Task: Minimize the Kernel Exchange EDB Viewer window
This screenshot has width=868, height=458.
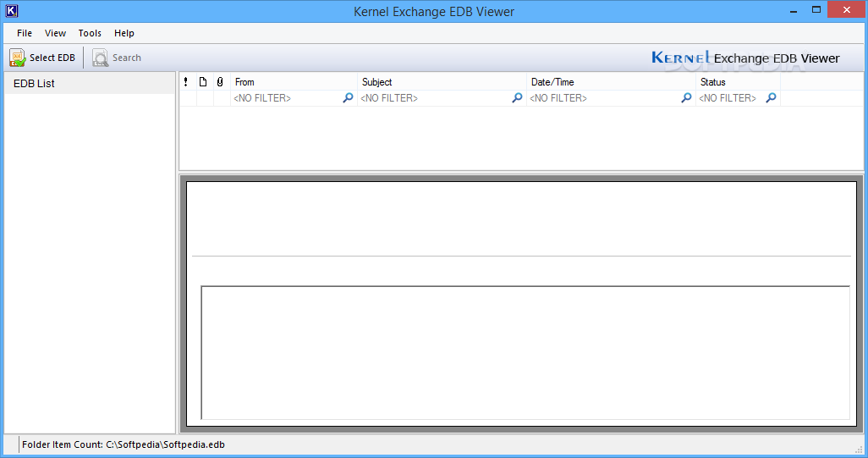Action: tap(794, 10)
